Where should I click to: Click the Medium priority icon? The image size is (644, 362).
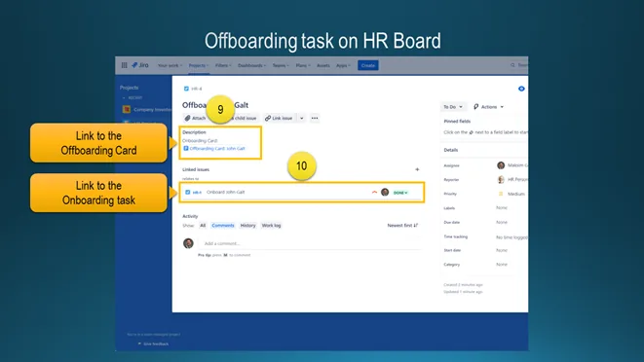tap(501, 194)
